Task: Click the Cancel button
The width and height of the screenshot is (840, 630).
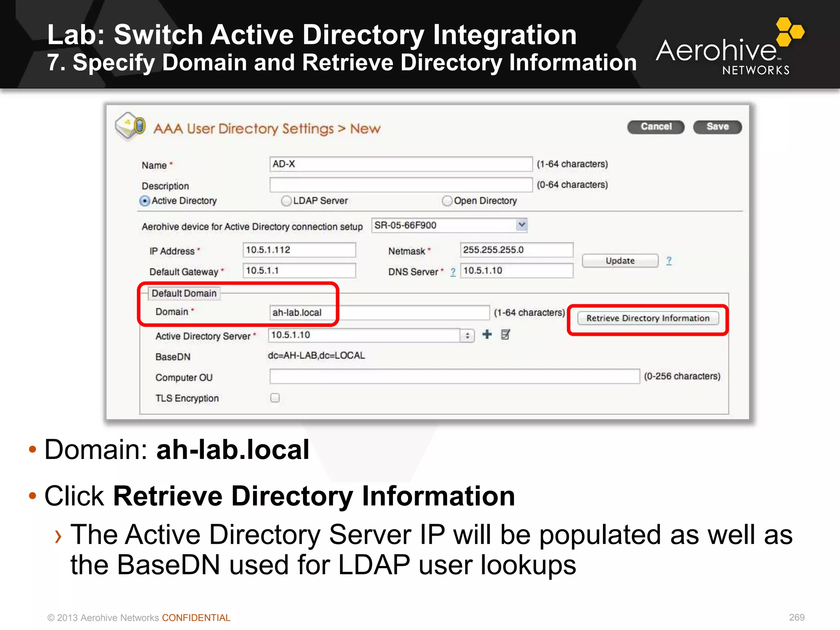Action: [656, 127]
